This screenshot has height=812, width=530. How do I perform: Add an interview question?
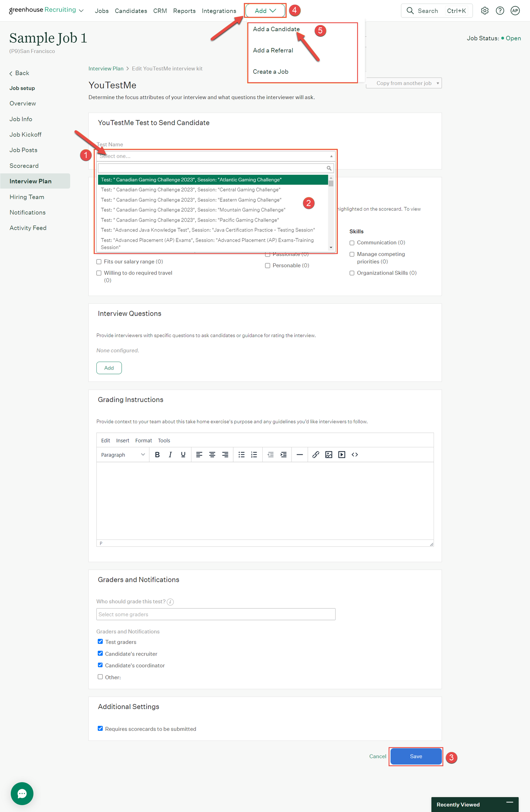(x=109, y=368)
